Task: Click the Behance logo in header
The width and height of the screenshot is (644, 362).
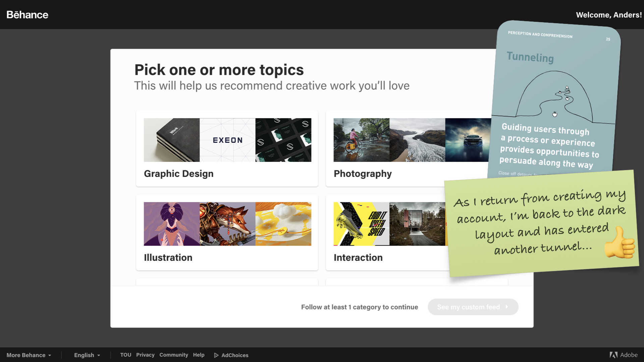Action: click(28, 15)
